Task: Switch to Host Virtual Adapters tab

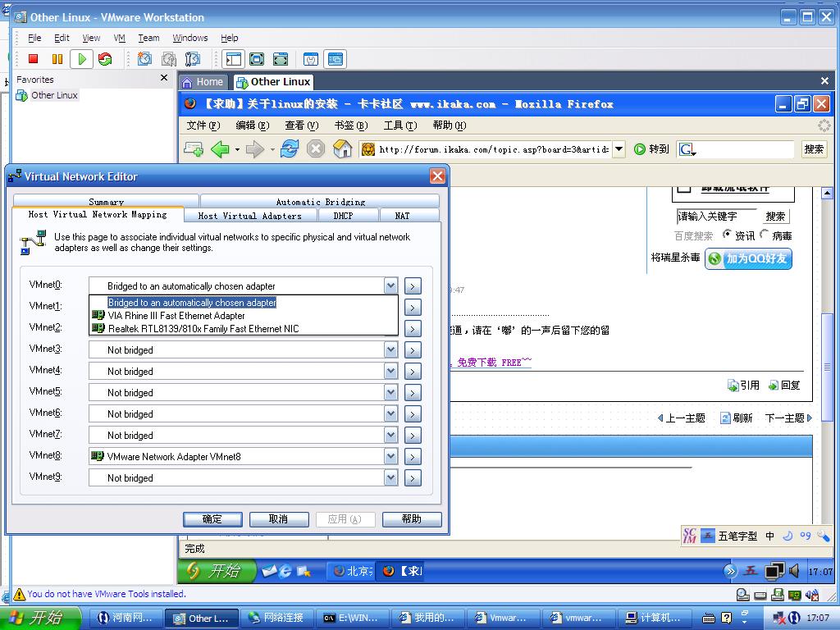Action: coord(250,216)
